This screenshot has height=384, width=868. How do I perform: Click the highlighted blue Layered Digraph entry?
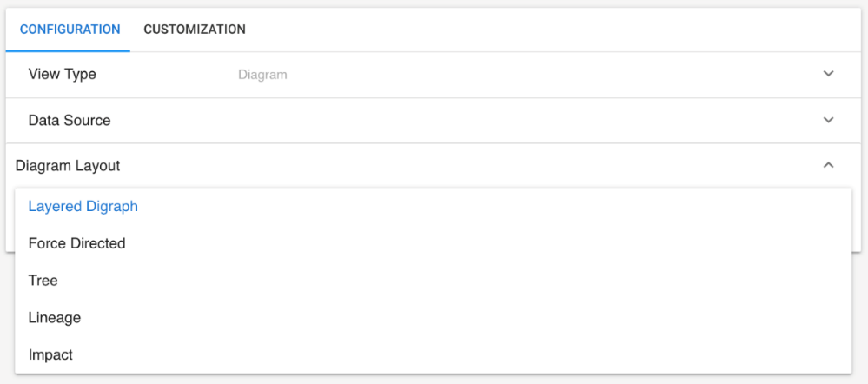83,207
